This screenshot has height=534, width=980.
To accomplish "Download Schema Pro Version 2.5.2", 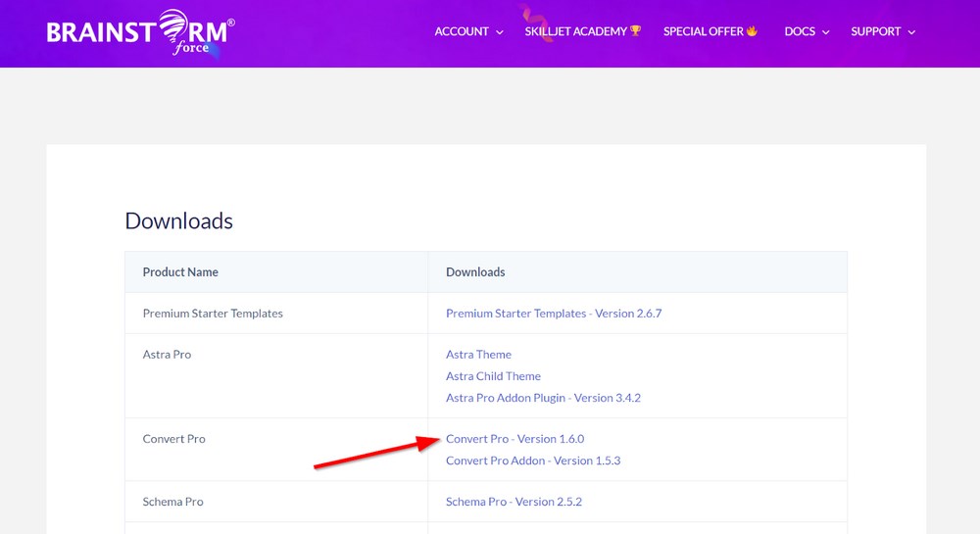I will [x=514, y=502].
